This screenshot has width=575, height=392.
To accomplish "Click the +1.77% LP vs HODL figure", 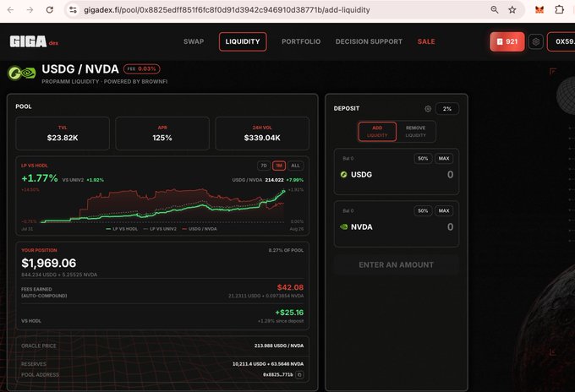I will [40, 178].
